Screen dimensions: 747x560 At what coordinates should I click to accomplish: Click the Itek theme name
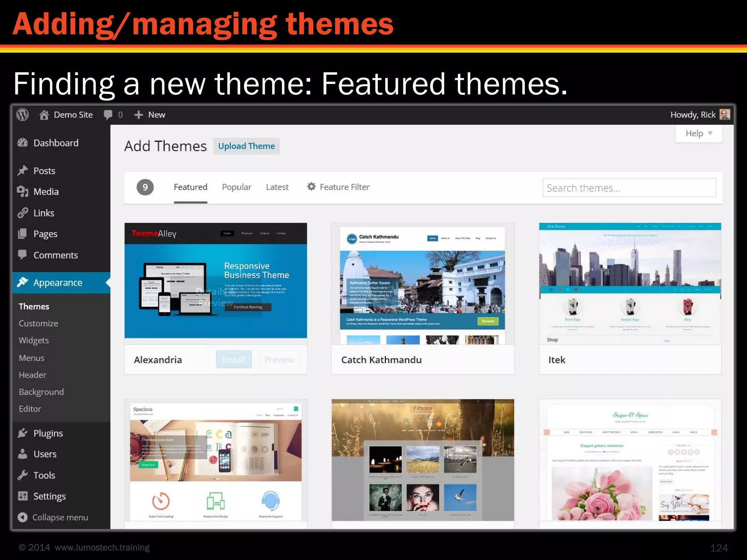pyautogui.click(x=557, y=360)
